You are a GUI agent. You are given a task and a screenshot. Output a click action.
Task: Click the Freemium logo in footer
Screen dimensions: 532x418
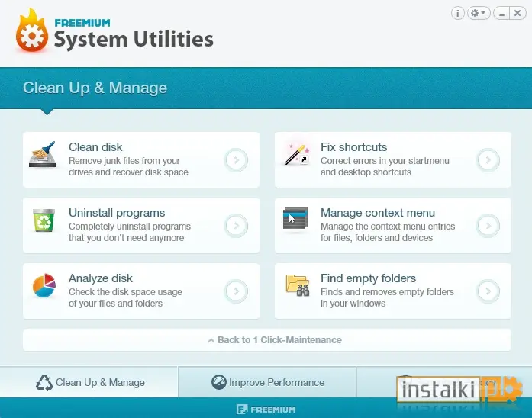(x=266, y=410)
